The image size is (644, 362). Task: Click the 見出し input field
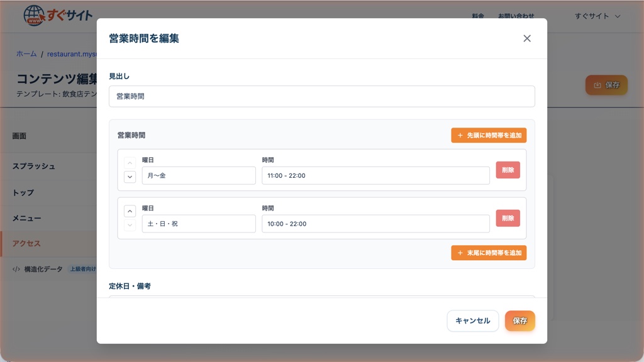click(321, 97)
